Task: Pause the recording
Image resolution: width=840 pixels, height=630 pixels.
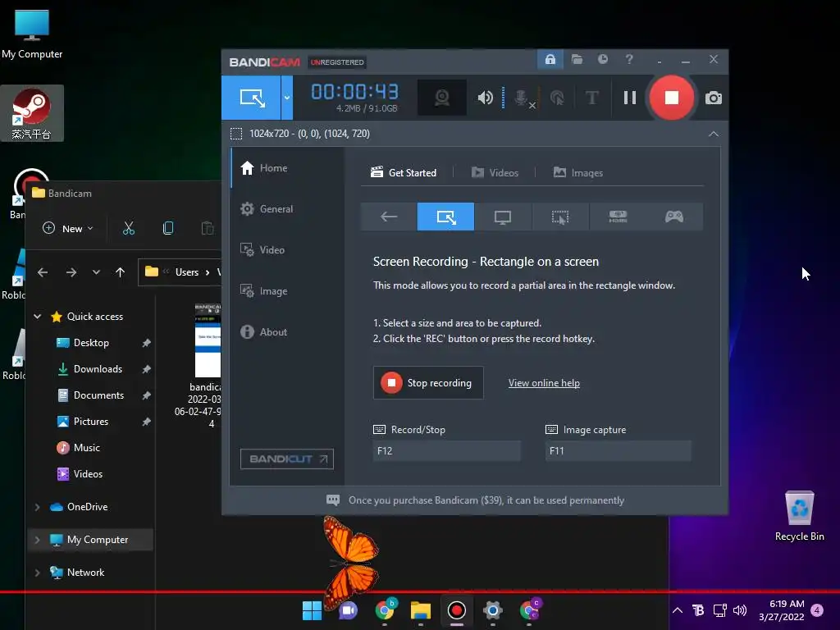Action: (630, 98)
